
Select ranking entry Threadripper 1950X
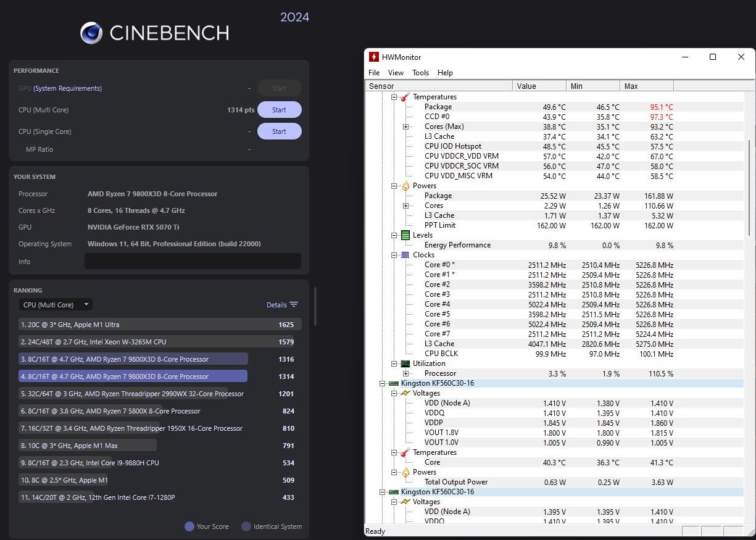(x=160, y=428)
